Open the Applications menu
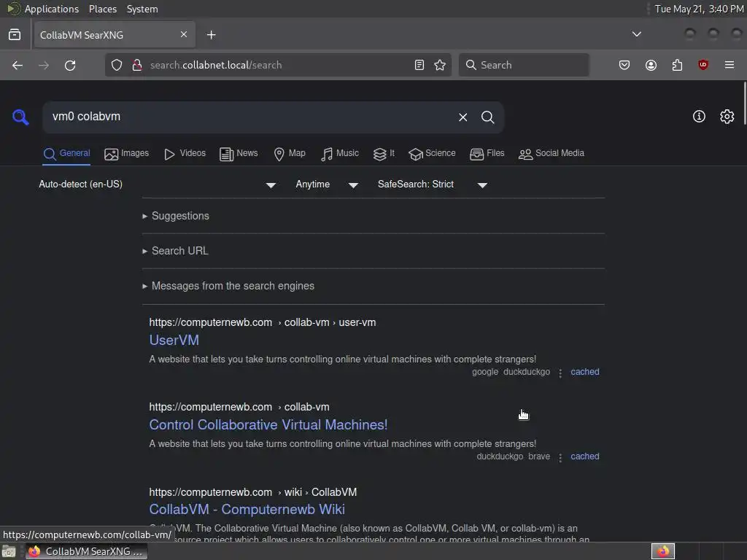 point(52,9)
